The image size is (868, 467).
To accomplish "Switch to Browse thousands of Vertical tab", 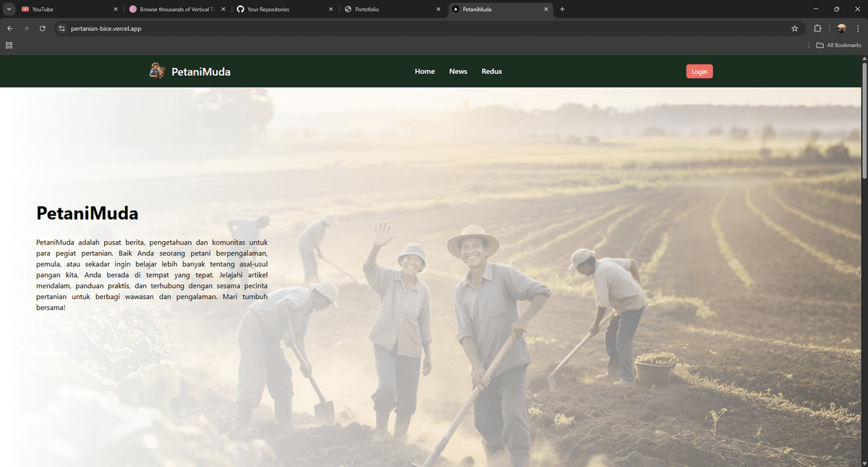I will (177, 9).
